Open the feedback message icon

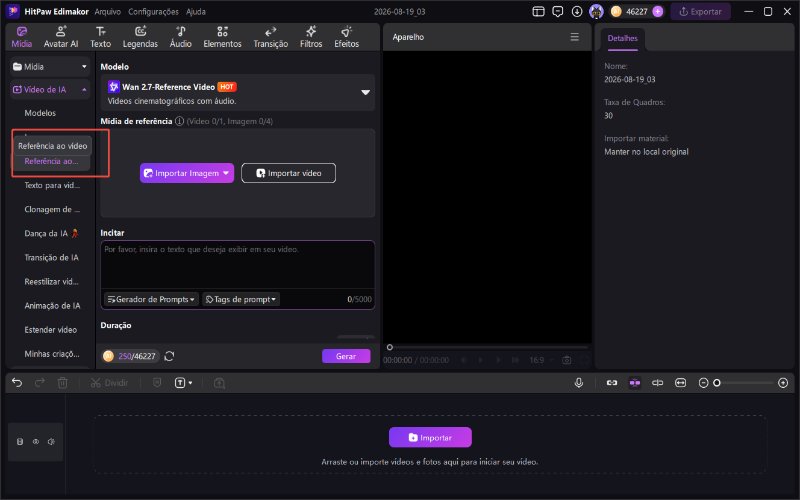tap(558, 11)
